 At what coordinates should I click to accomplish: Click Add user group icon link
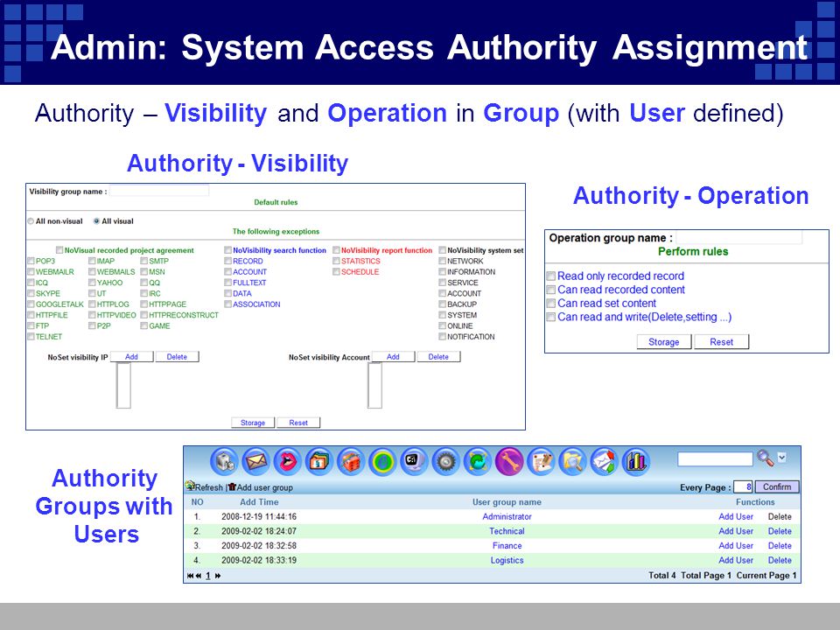261,487
